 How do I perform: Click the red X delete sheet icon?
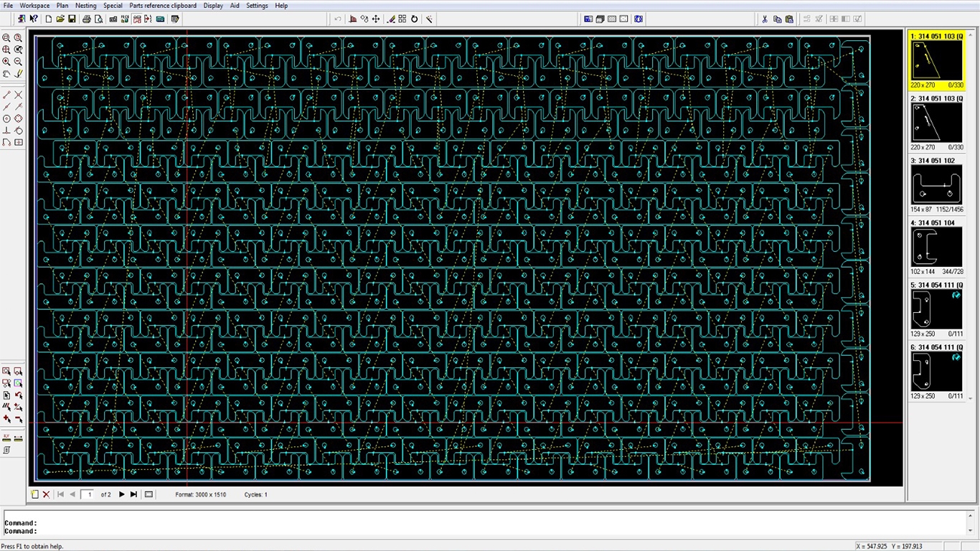pos(46,494)
